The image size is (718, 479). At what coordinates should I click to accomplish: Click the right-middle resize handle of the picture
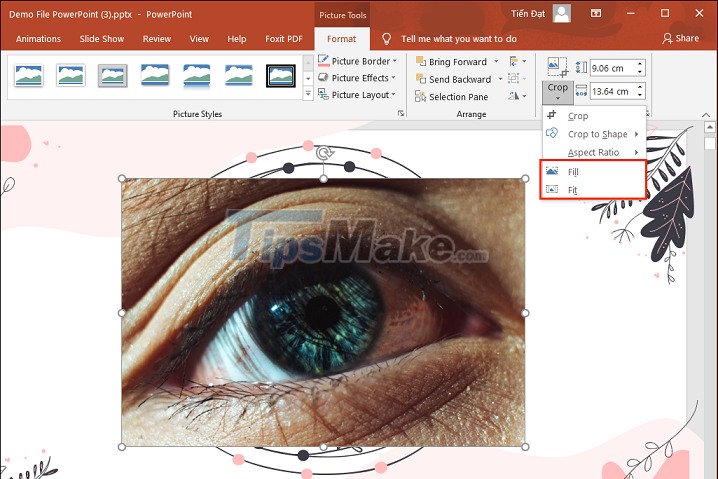click(x=525, y=313)
